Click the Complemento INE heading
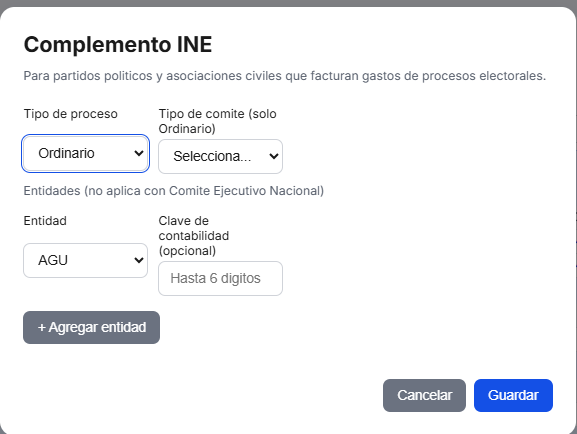The height and width of the screenshot is (434, 577). coord(118,45)
